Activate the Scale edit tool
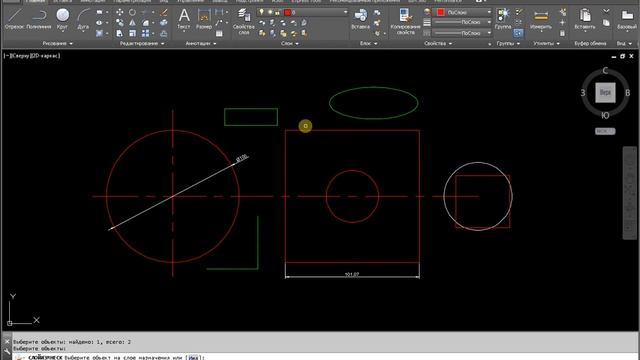Screen dimensions: 640x360 tap(132, 33)
